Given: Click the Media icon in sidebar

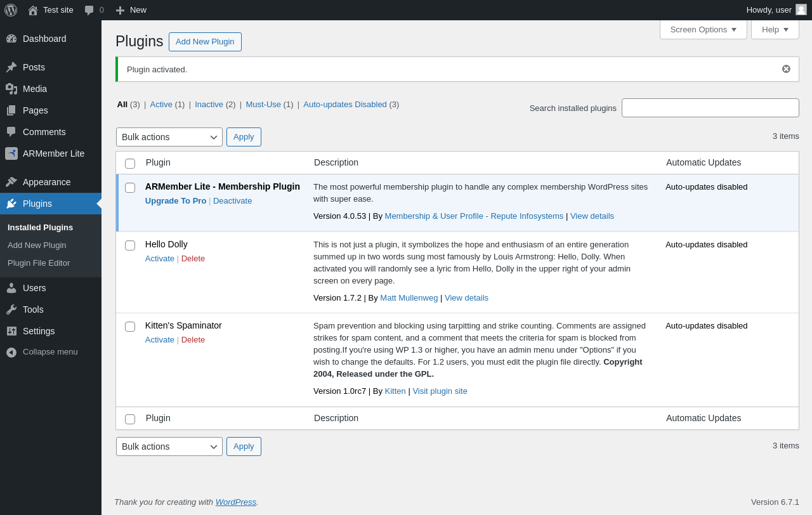Looking at the screenshot, I should [11, 89].
